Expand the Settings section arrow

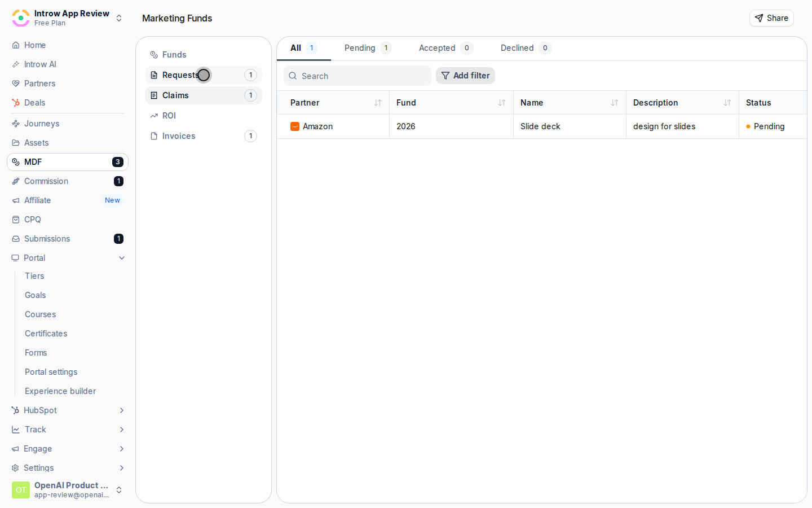pos(122,468)
